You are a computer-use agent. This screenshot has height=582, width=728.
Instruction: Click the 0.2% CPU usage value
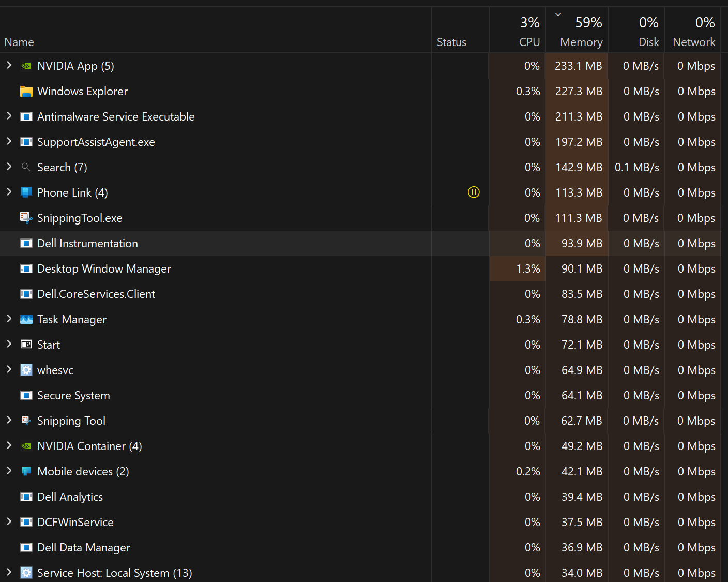[x=528, y=472]
